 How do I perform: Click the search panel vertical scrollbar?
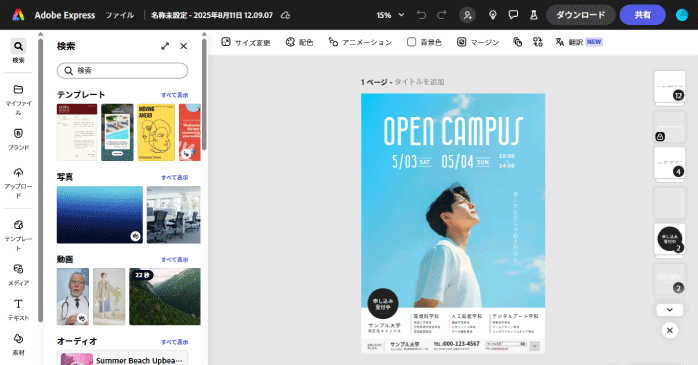point(204,93)
